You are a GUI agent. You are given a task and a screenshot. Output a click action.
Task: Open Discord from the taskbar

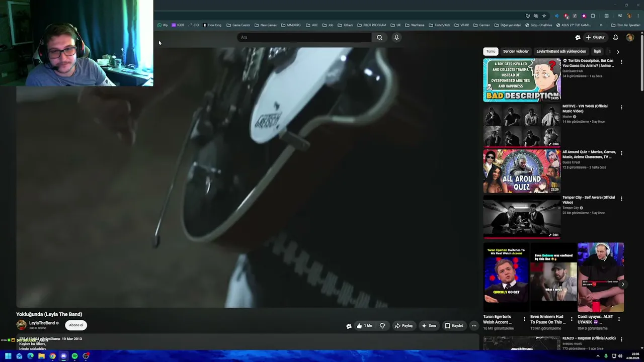tap(63, 356)
